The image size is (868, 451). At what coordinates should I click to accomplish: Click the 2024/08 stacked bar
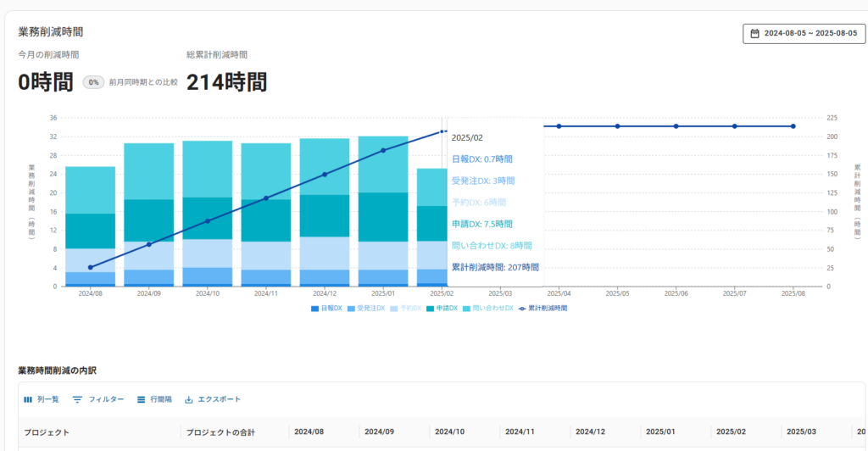point(90,226)
